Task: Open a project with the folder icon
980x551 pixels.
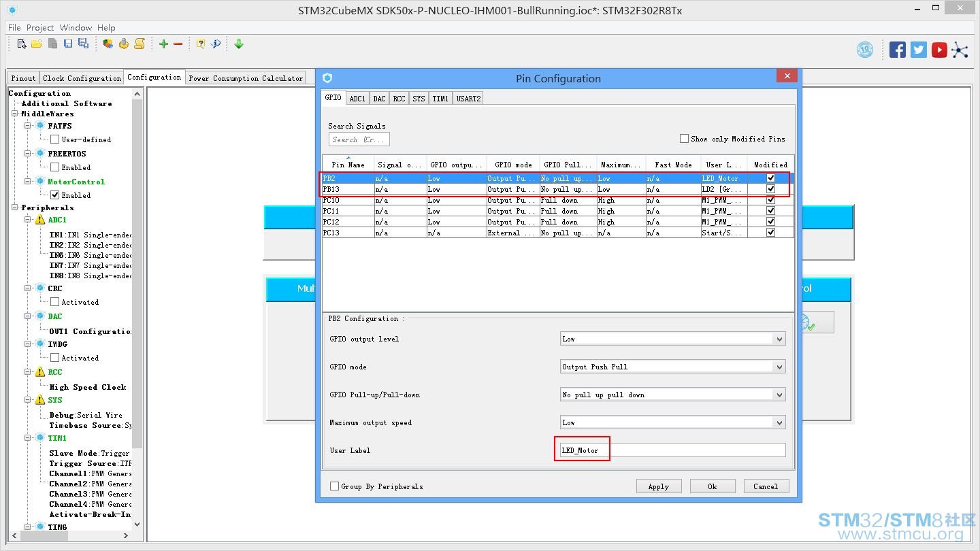Action: [37, 44]
